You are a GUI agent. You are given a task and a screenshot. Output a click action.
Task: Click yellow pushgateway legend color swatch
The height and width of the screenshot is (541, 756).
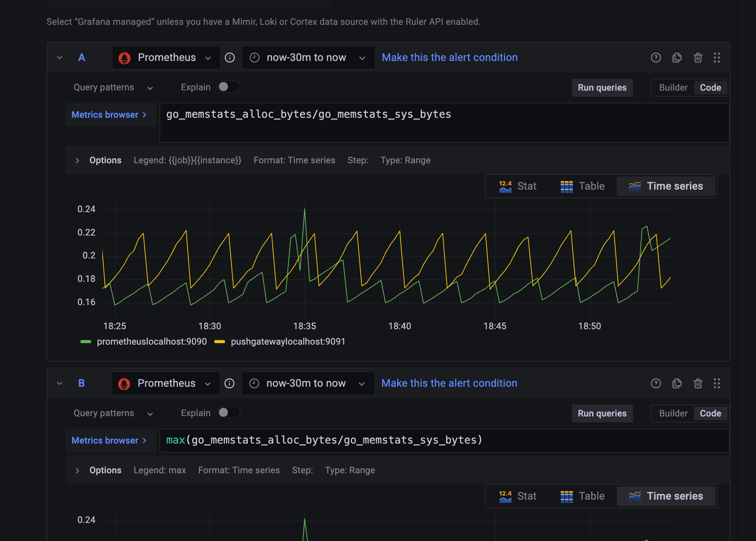coord(220,342)
